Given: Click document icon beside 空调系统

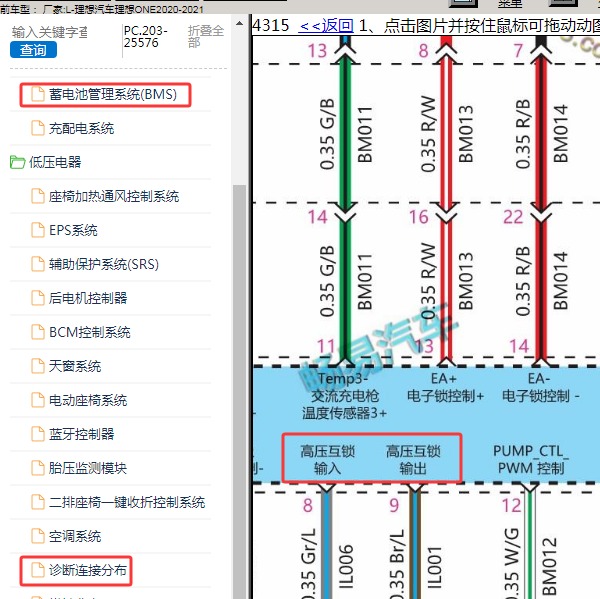Looking at the screenshot, I should [x=38, y=536].
